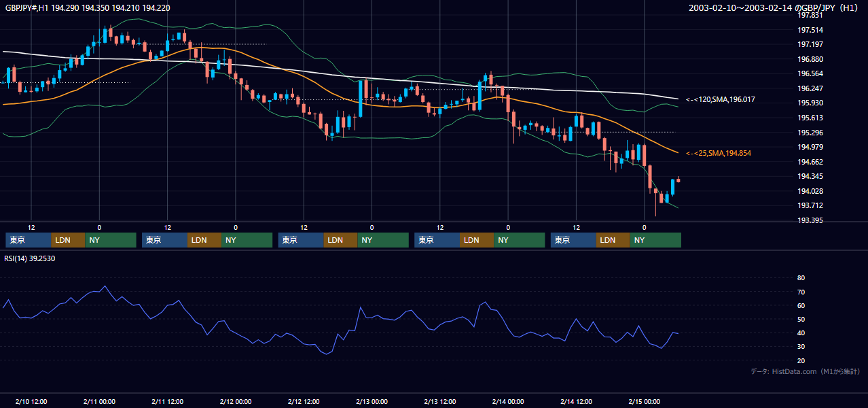868x408 pixels.
Task: Select the 2/12 00:00 time axis label
Action: (236, 401)
